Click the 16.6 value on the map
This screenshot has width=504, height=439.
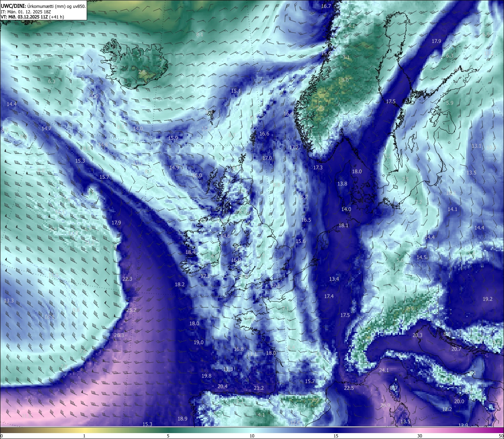pyautogui.click(x=264, y=134)
